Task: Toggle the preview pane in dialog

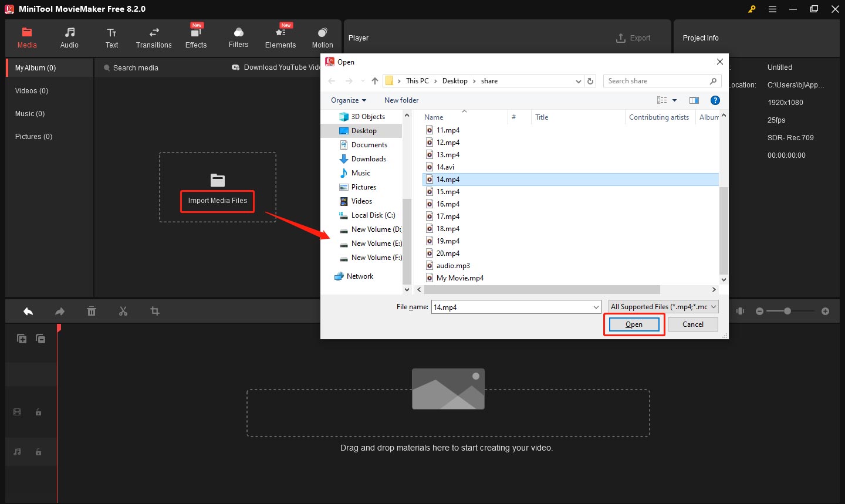Action: coord(694,100)
